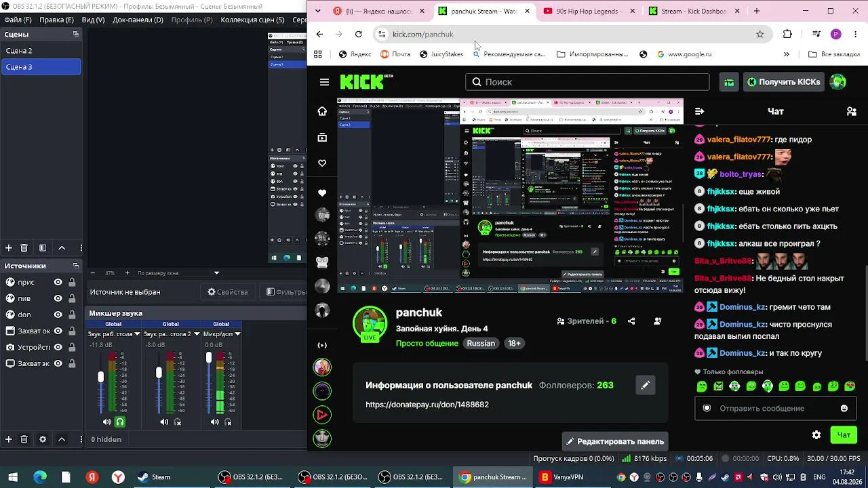The height and width of the screenshot is (488, 868).
Task: Share the panchuk stream
Action: point(631,321)
